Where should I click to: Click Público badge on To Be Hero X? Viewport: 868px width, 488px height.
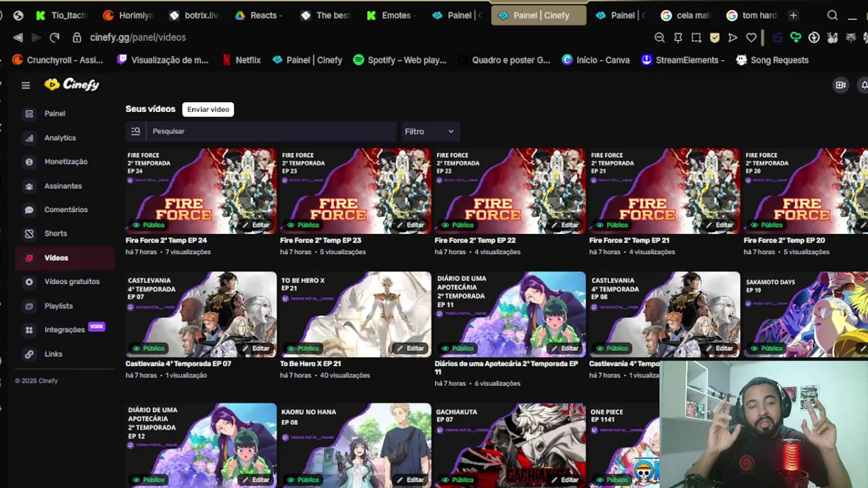pos(303,348)
